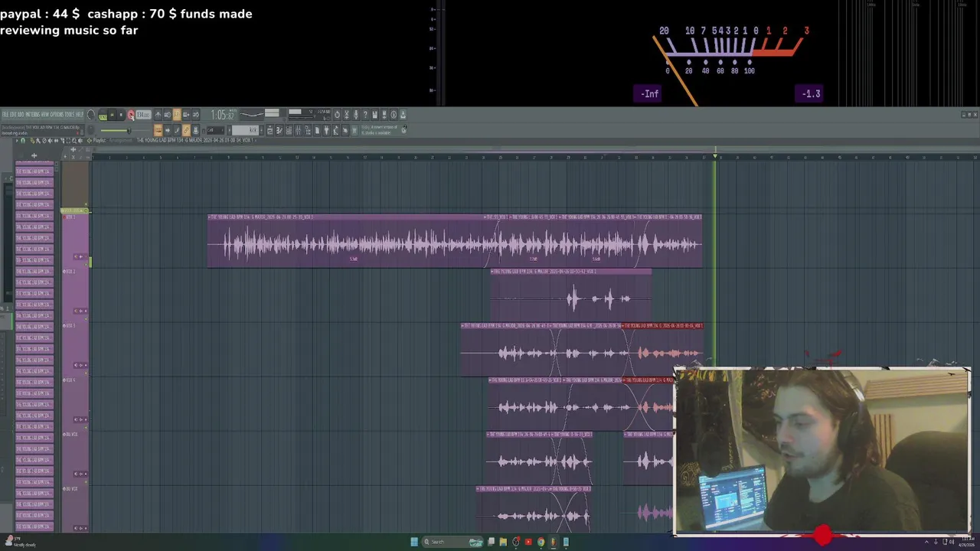Open the clip menu on VOX 2 track clip
The width and height of the screenshot is (980, 551).
494,271
